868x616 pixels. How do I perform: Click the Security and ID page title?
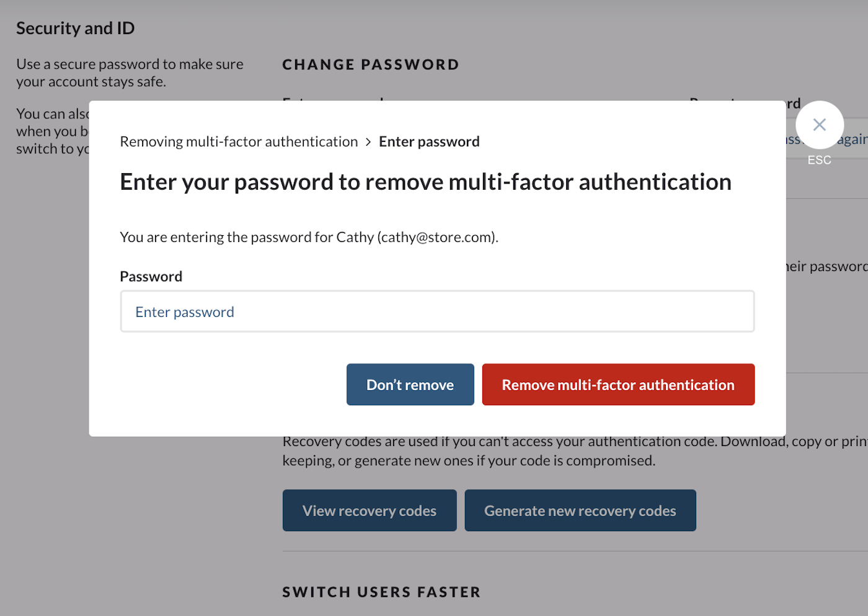pyautogui.click(x=75, y=29)
